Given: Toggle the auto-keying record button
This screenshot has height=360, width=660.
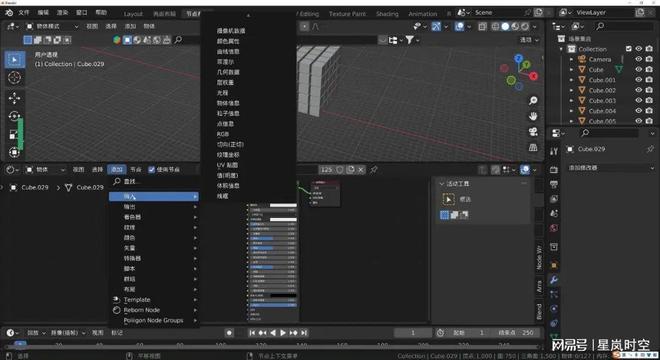Looking at the screenshot, I should [x=229, y=333].
